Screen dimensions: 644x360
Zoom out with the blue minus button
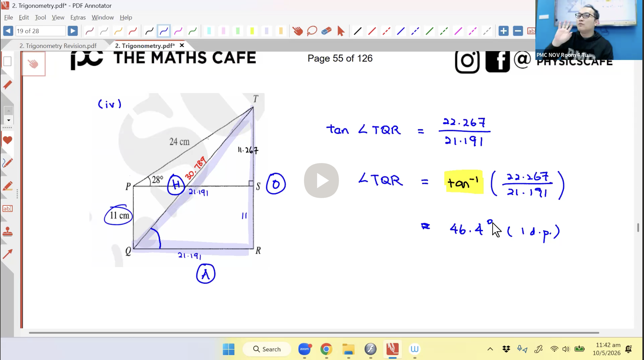518,31
